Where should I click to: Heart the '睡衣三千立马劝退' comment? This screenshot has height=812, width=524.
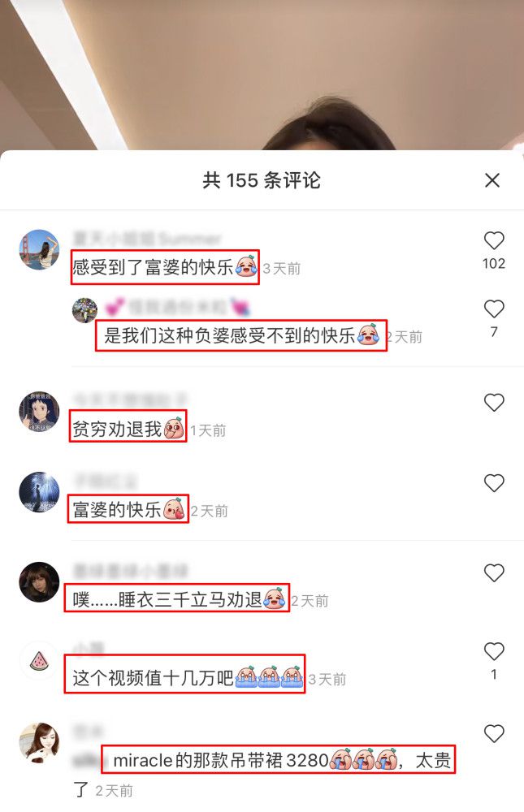tap(494, 572)
